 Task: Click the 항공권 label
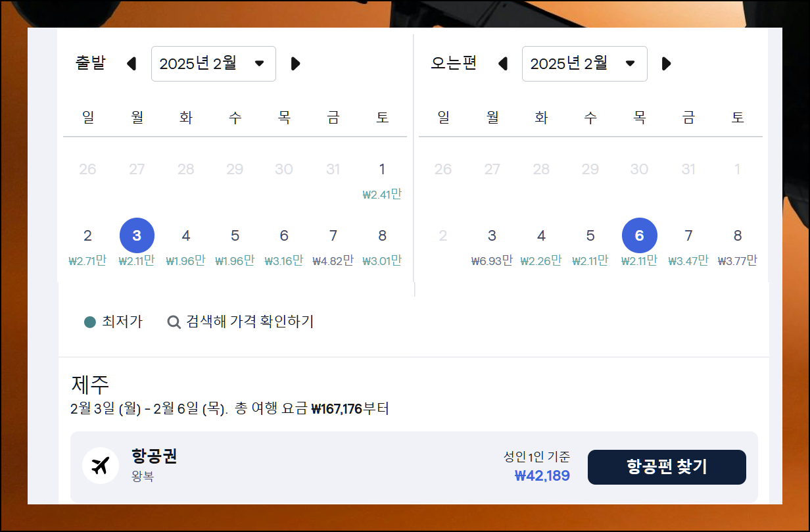coord(154,456)
